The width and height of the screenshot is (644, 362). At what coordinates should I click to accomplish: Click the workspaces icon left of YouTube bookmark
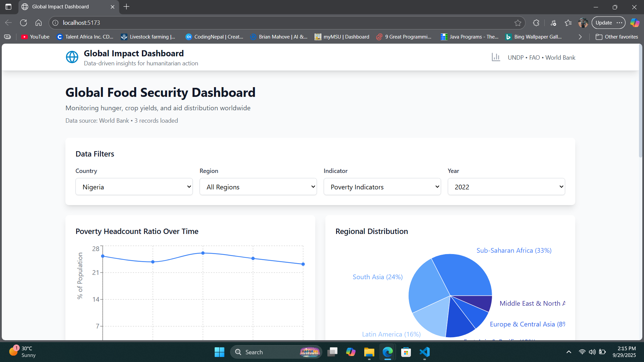(8, 37)
